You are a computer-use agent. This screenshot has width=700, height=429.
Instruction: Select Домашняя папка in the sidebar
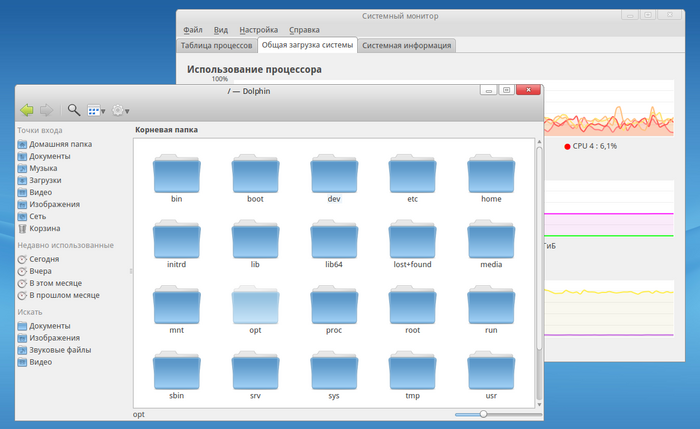pyautogui.click(x=60, y=144)
